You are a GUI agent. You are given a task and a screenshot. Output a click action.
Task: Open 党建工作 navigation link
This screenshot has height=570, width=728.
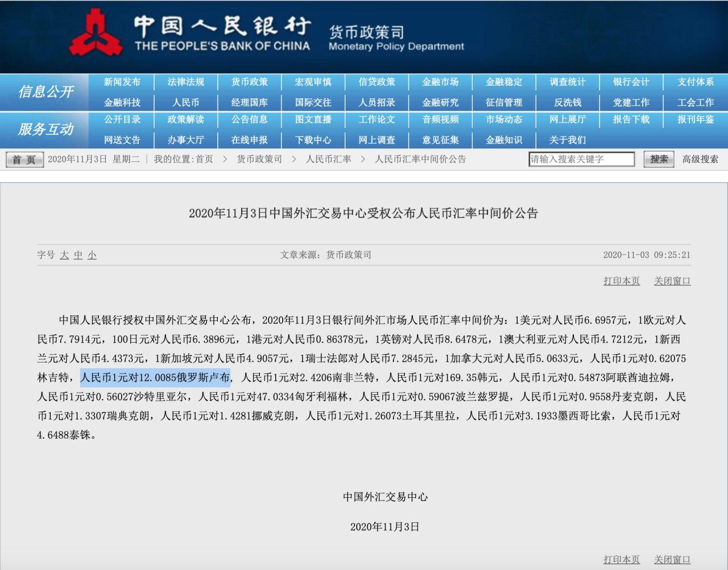[632, 103]
